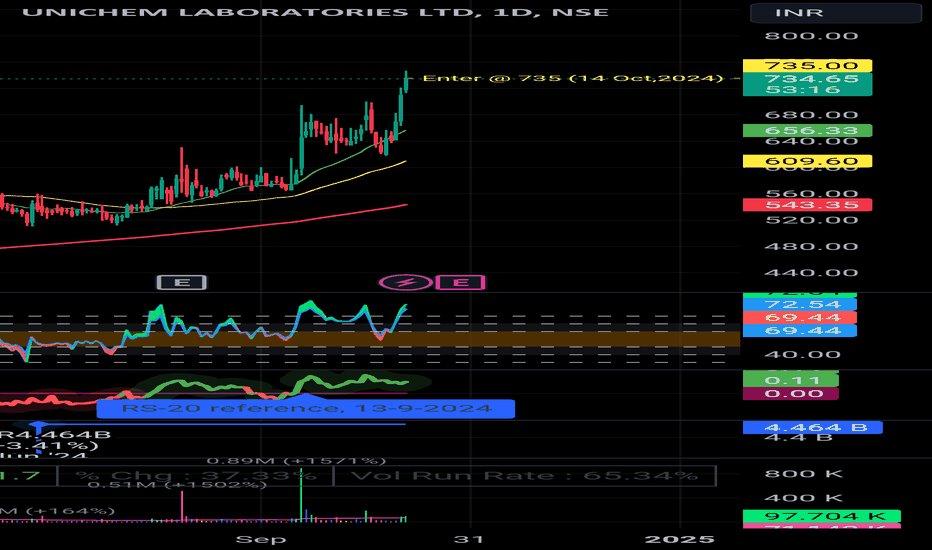932x550 pixels.
Task: Click the 800.00 price axis label
Action: (x=811, y=36)
